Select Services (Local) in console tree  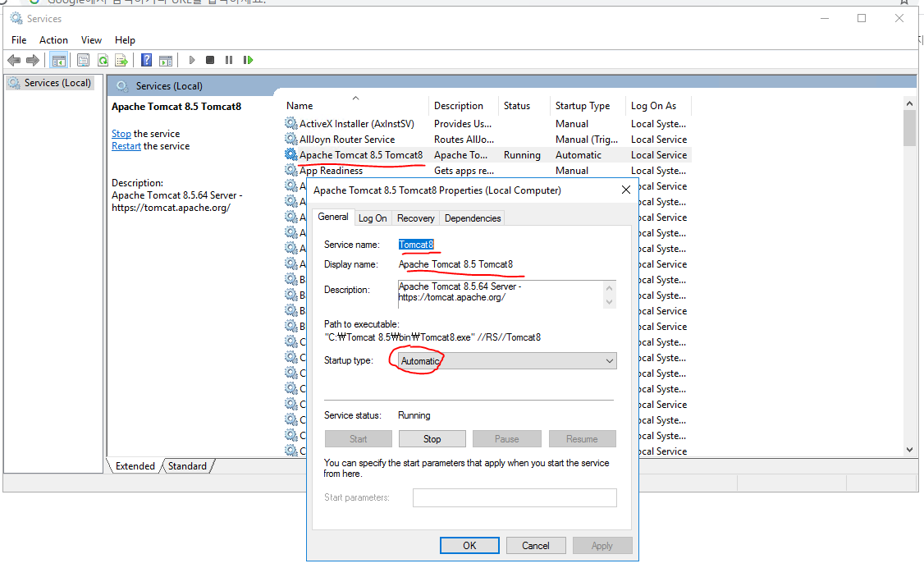tap(57, 83)
